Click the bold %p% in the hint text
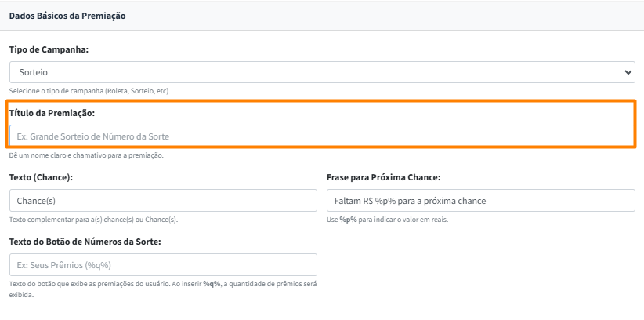The width and height of the screenshot is (644, 320). point(348,220)
